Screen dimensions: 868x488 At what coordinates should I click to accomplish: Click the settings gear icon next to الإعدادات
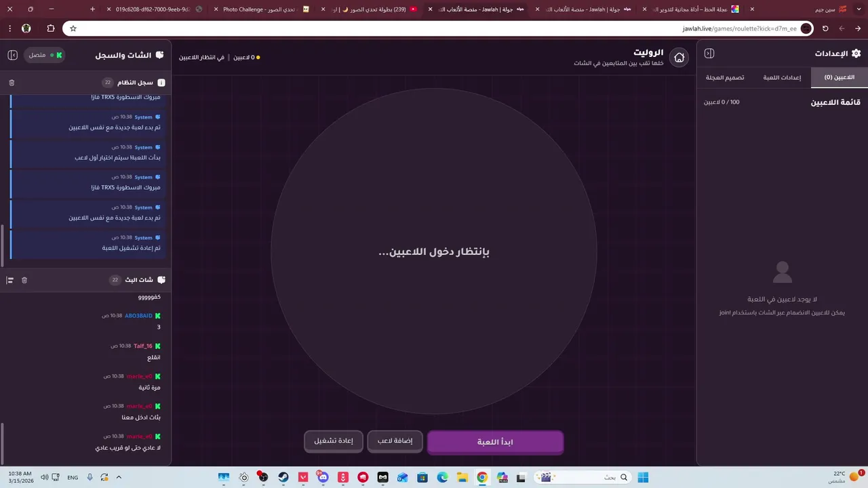tap(856, 54)
